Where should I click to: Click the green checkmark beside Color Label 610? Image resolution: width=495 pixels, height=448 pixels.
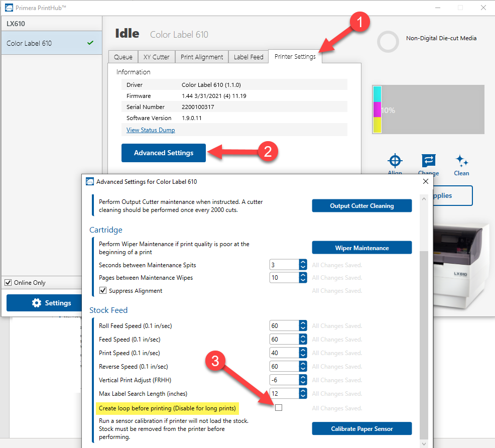90,43
